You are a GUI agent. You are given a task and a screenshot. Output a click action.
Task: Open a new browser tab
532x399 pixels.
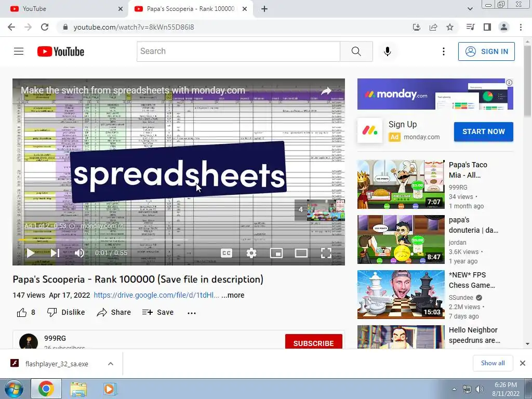[x=264, y=9]
